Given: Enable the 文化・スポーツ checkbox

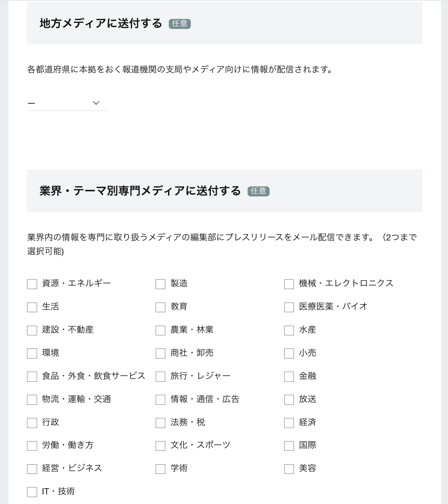Looking at the screenshot, I should [x=160, y=446].
